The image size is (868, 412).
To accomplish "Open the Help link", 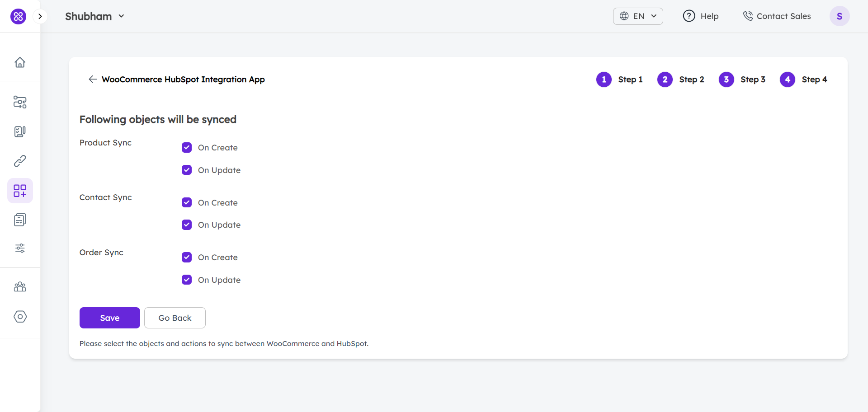I will tap(709, 16).
